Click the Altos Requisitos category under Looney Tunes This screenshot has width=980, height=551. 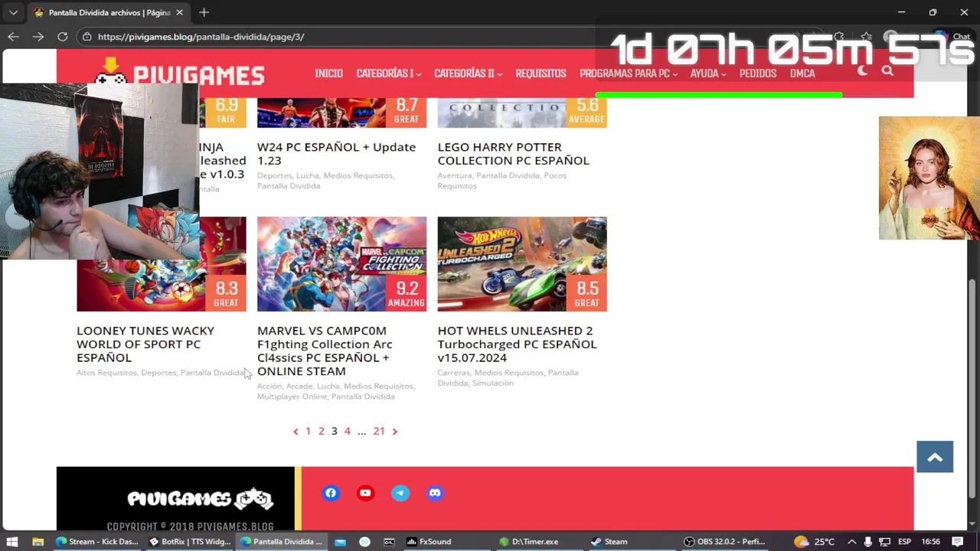[106, 373]
